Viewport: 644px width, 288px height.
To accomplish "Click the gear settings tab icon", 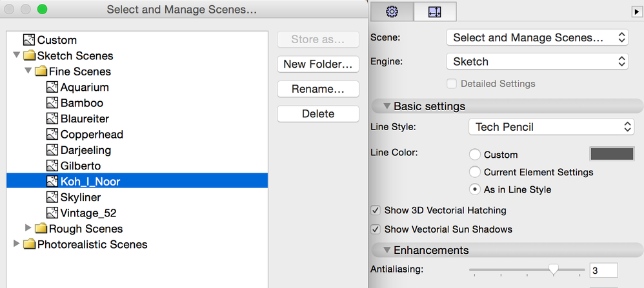I will (x=392, y=12).
